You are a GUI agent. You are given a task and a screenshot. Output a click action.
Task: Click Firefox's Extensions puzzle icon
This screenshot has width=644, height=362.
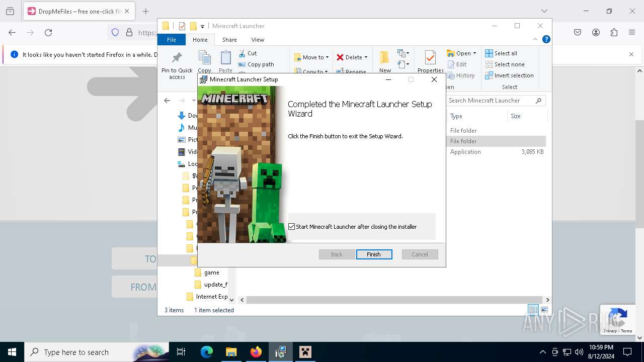tap(614, 32)
